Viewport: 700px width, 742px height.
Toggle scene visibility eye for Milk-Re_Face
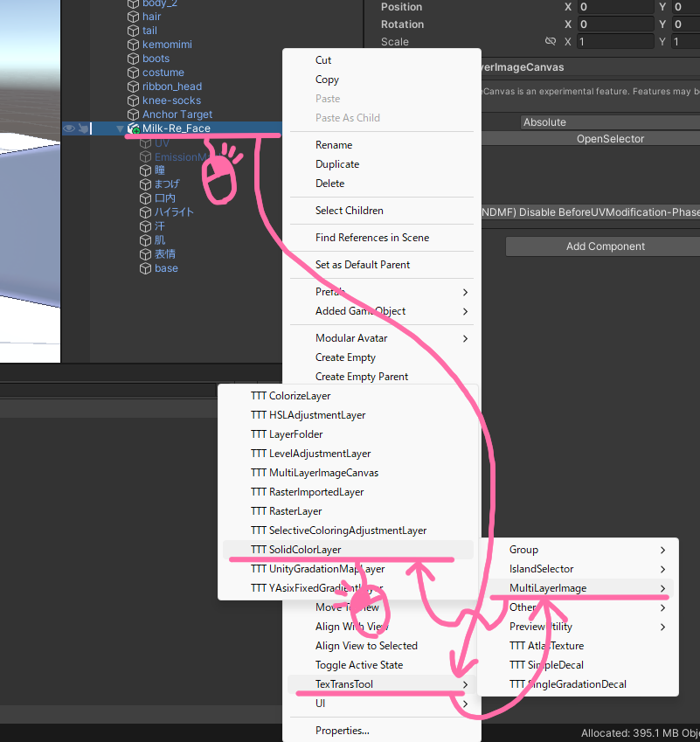68,128
